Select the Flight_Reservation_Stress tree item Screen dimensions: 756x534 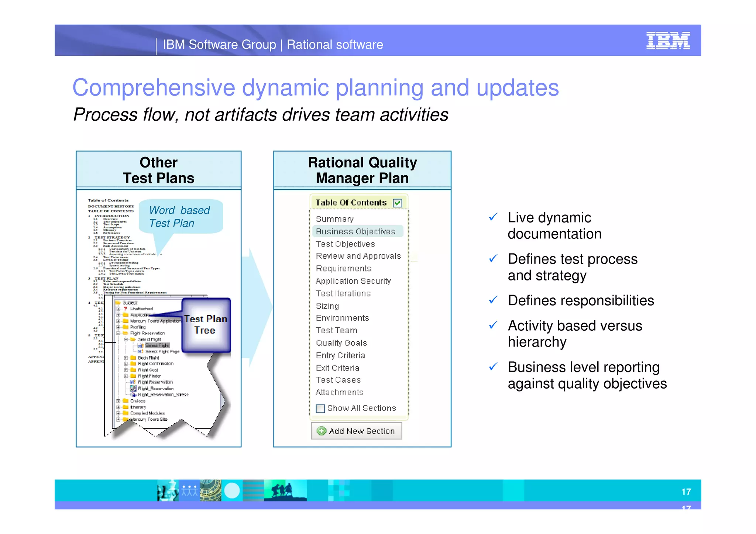(163, 395)
